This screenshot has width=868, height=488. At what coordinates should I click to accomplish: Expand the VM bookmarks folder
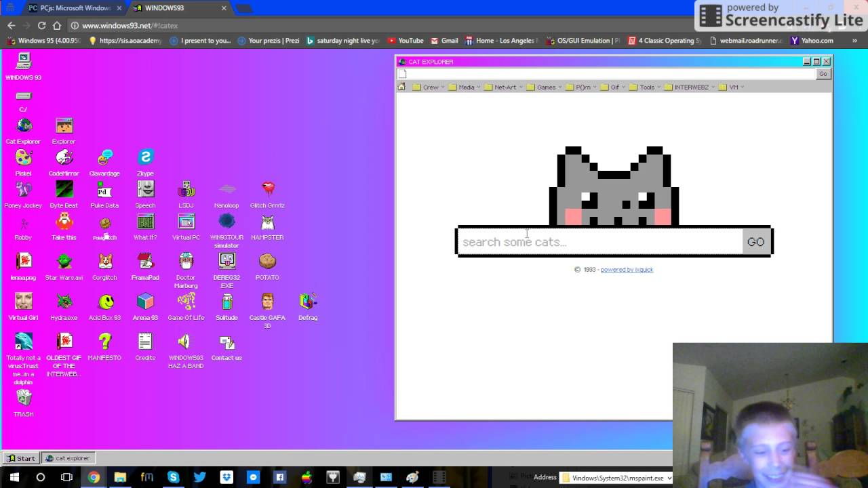(x=732, y=87)
